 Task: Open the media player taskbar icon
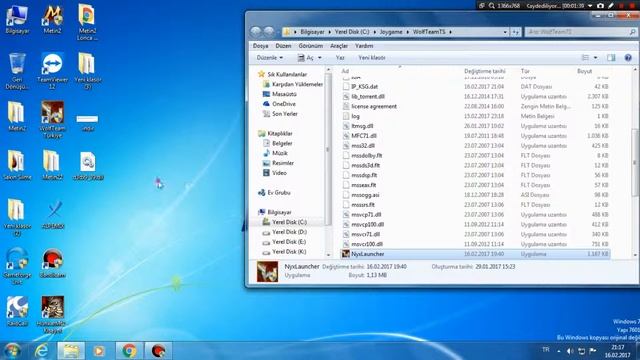coord(99,351)
